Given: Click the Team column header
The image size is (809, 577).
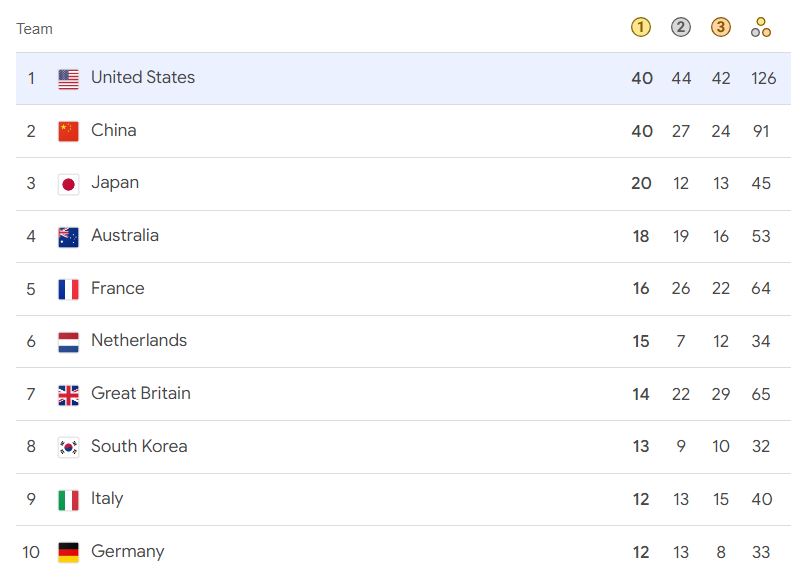Looking at the screenshot, I should (34, 29).
